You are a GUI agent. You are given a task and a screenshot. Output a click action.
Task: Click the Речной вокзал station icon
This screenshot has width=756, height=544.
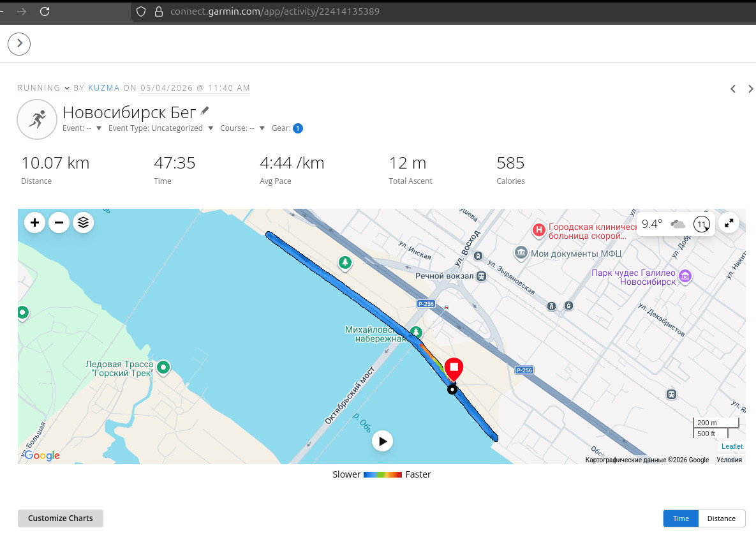481,276
